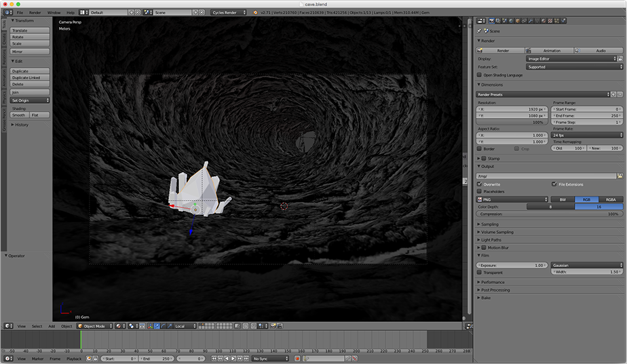Viewport: 627px width, 364px height.
Task: Expand the Sampling panel
Action: coord(490,224)
